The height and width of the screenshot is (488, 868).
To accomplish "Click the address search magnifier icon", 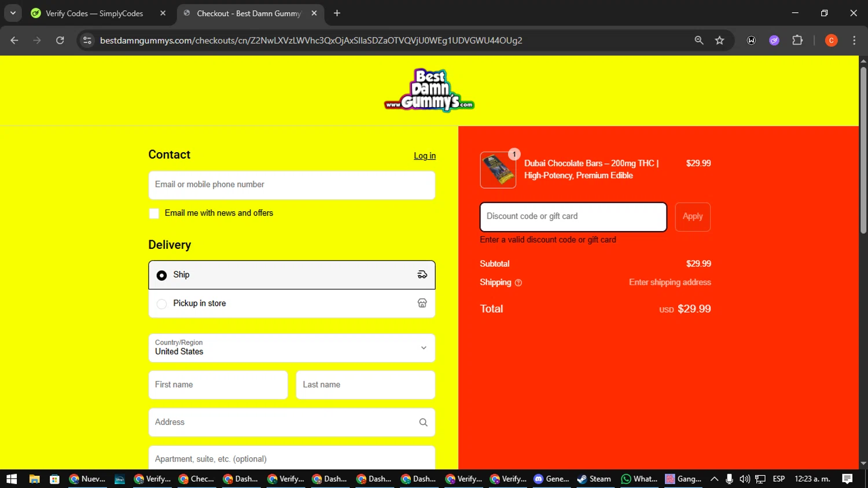I will pos(424,423).
